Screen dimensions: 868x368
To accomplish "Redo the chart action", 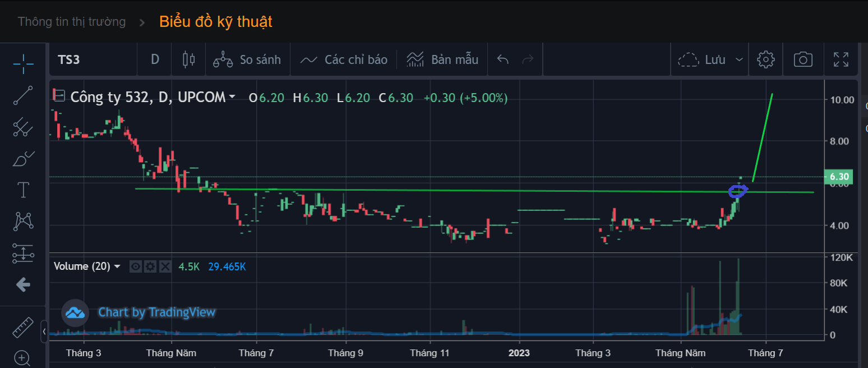I will 528,59.
